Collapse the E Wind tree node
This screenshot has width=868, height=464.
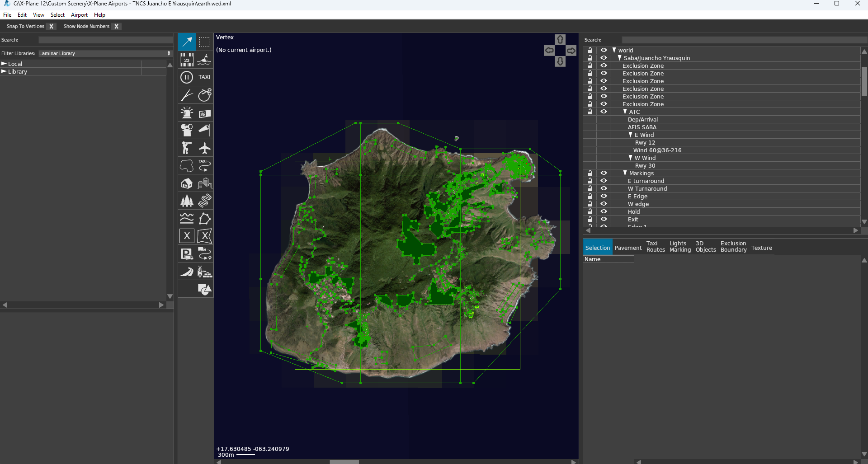[630, 135]
